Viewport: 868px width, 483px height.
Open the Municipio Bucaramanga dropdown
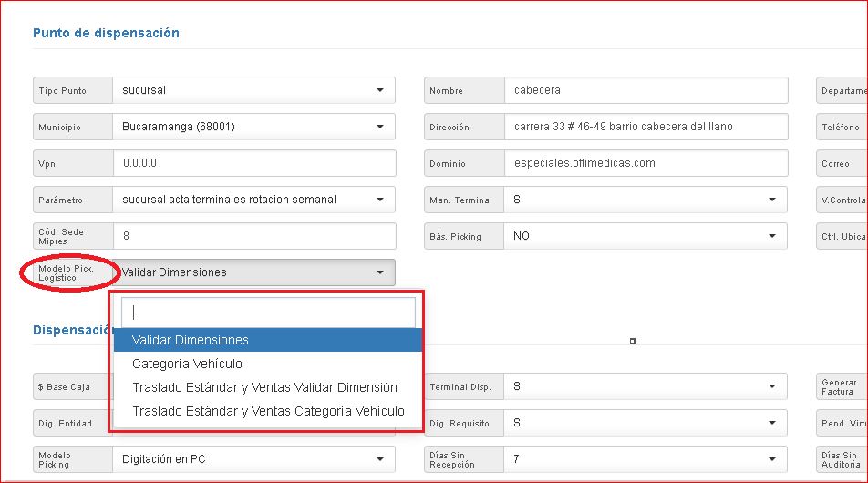pyautogui.click(x=253, y=127)
